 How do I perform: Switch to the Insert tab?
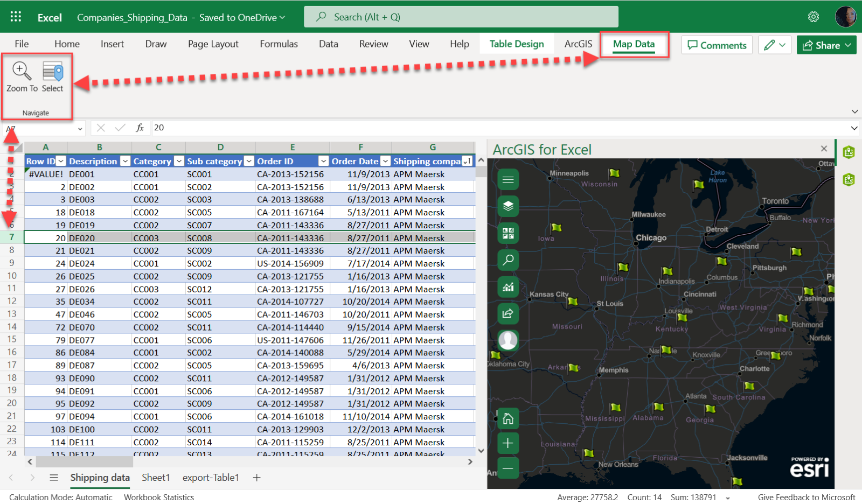click(112, 44)
